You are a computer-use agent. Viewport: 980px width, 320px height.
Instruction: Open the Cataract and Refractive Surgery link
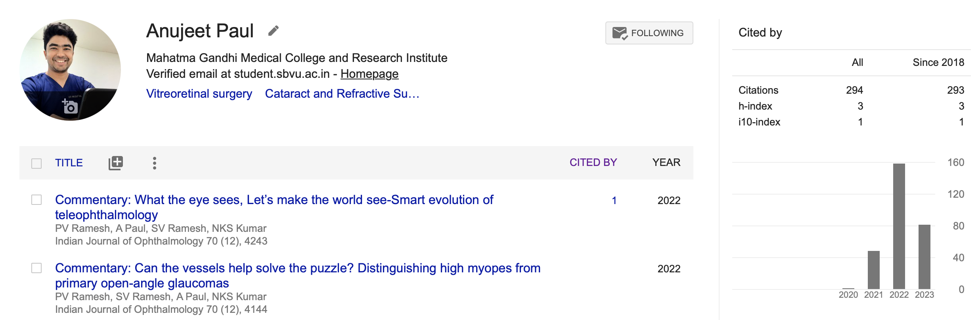342,94
